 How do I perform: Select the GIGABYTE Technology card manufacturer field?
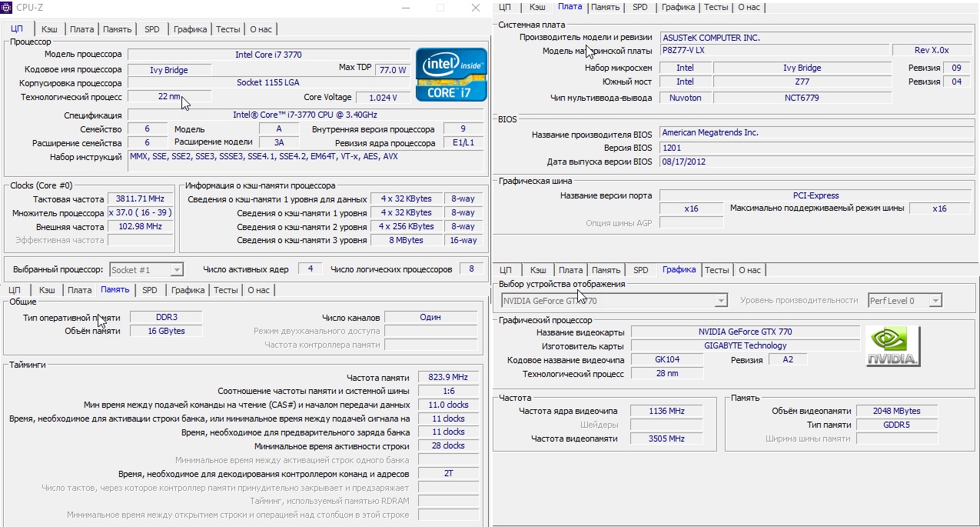tap(745, 346)
